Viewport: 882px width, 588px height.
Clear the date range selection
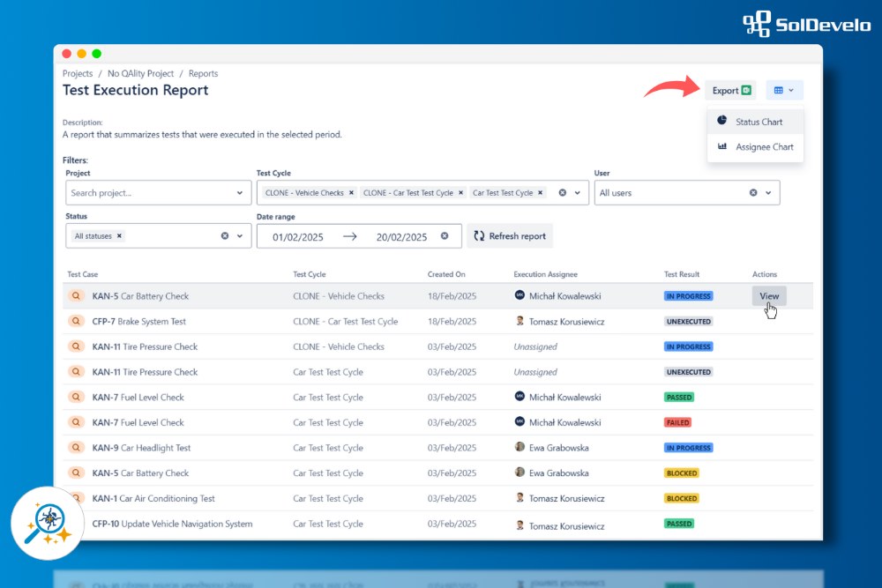tap(445, 236)
